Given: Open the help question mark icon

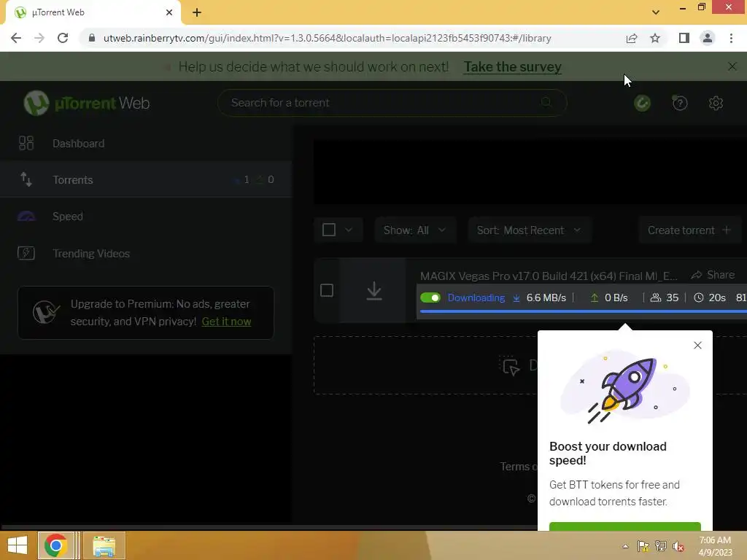Looking at the screenshot, I should [679, 103].
